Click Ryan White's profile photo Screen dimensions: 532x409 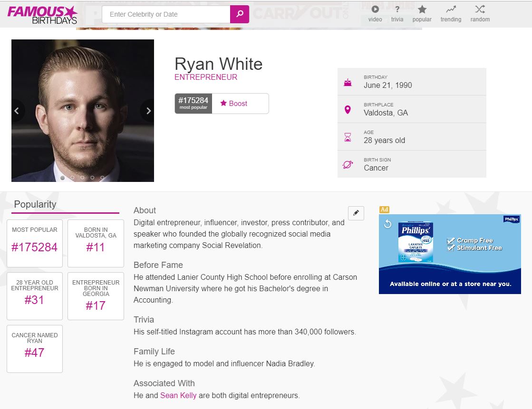(x=82, y=111)
